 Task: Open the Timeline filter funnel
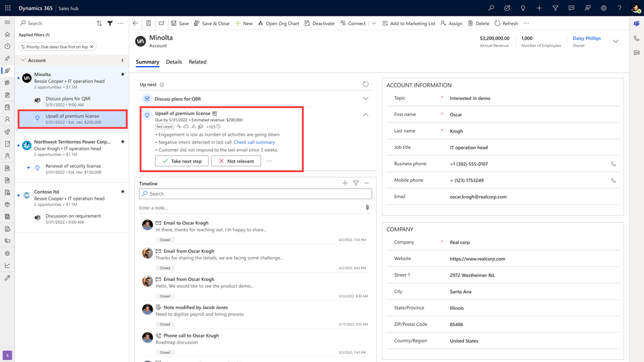(x=356, y=183)
